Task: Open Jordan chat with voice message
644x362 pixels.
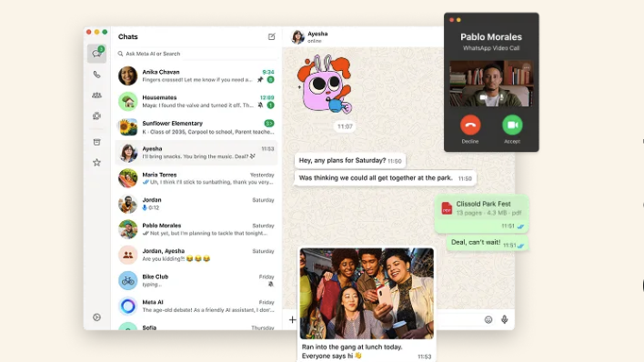Action: click(x=196, y=204)
